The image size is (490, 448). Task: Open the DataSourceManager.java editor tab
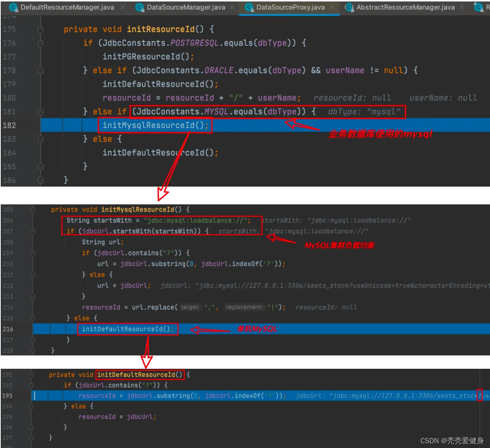[x=186, y=7]
